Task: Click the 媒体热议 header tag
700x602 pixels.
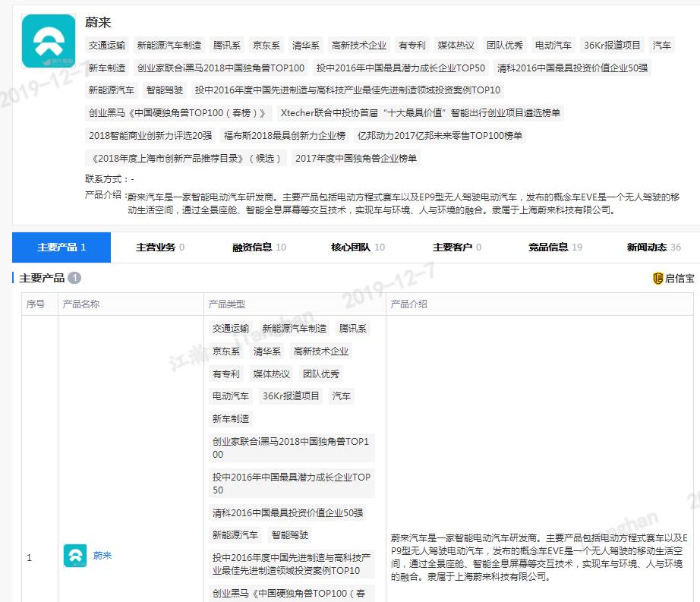Action: (456, 45)
